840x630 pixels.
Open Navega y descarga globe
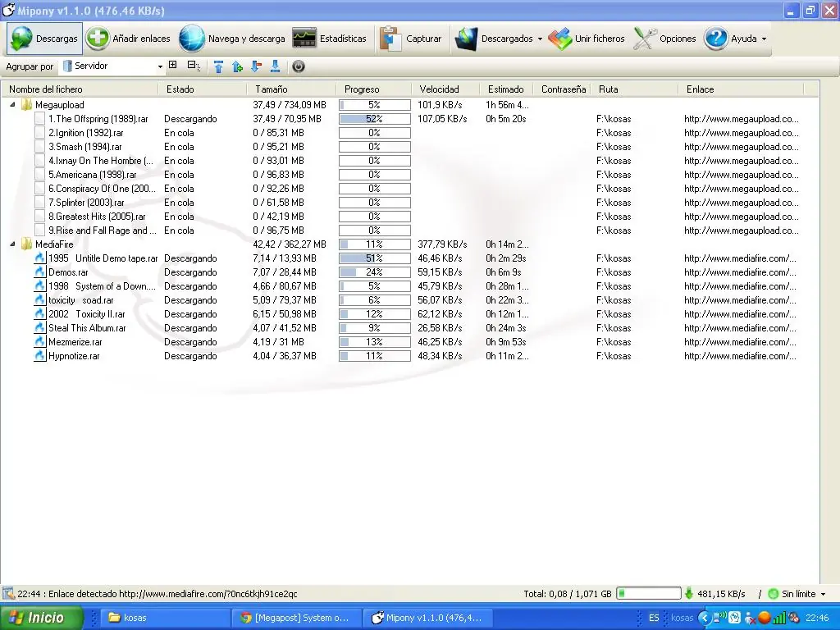pyautogui.click(x=191, y=39)
